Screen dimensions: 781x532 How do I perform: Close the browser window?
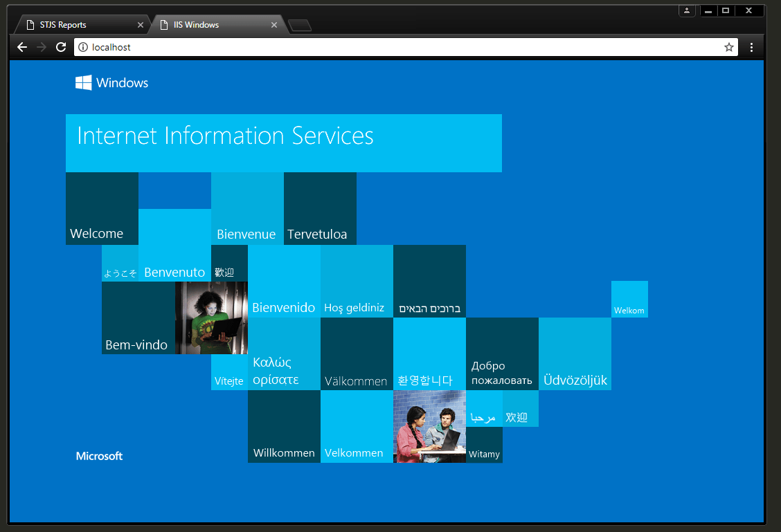748,10
